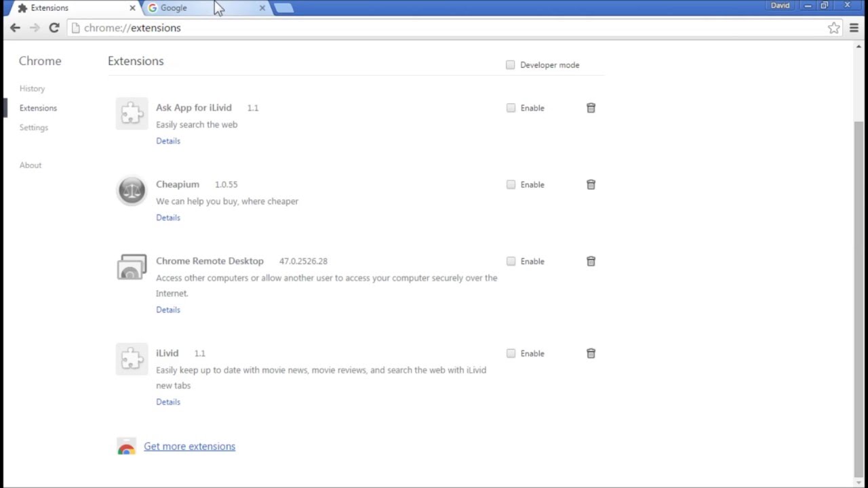This screenshot has height=488, width=868.
Task: Remove Cheapium with its trash icon
Action: pos(591,184)
